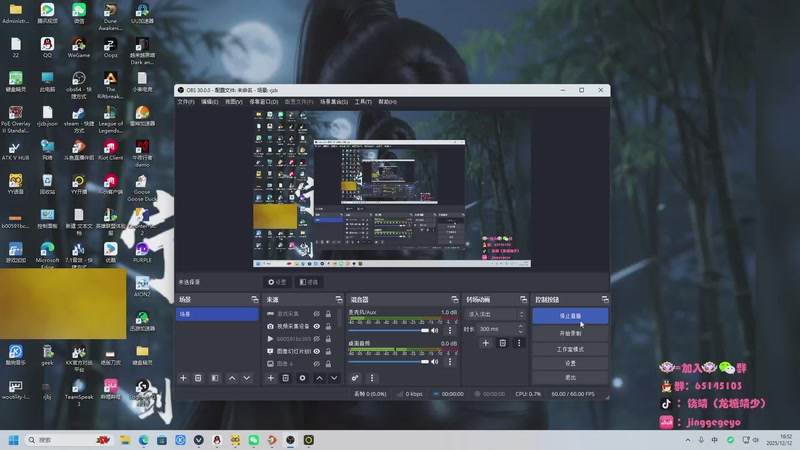
Task: Open Riot Client desktop shortcut
Action: coord(110,151)
